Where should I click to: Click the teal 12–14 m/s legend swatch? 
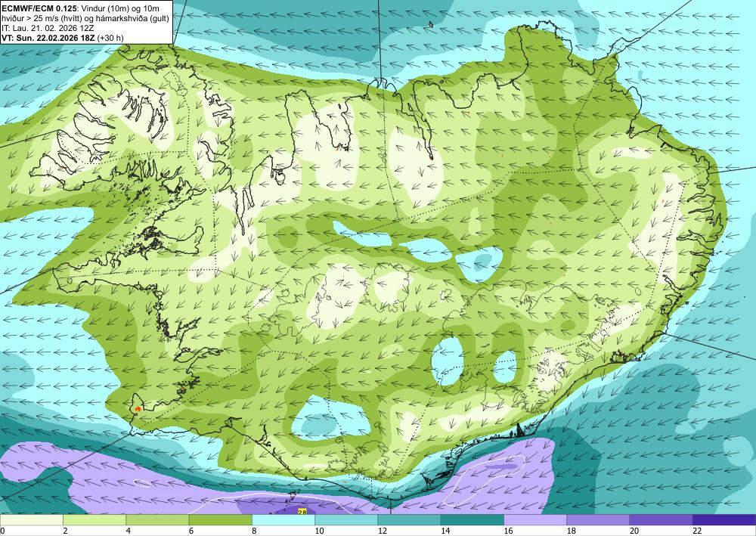point(409,519)
